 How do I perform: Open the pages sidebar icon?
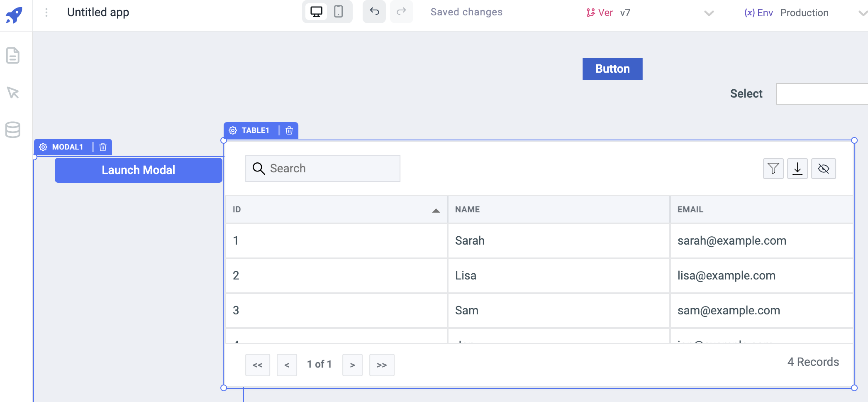point(13,55)
